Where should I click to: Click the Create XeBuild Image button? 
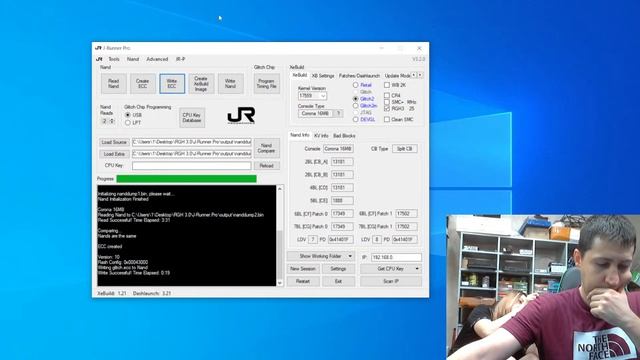tap(201, 84)
